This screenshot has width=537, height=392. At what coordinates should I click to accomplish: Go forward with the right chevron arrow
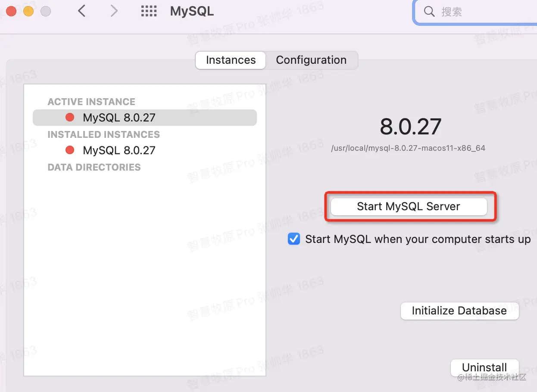click(114, 11)
